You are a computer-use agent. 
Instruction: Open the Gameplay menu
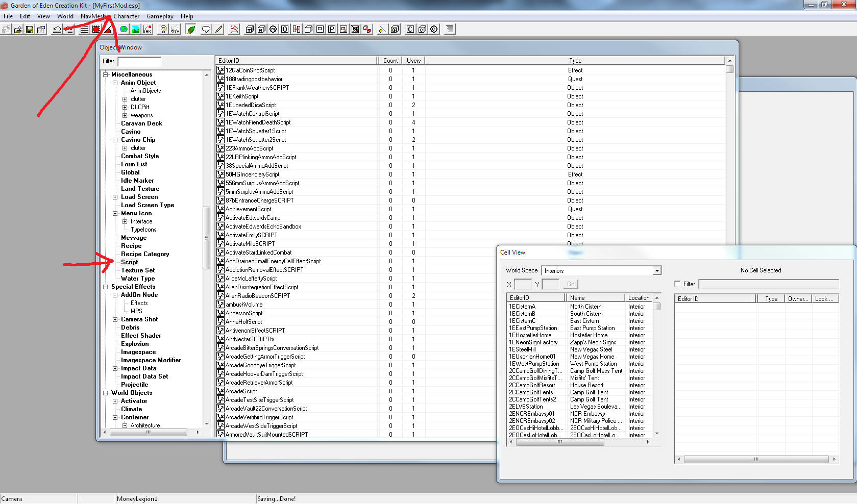[160, 16]
